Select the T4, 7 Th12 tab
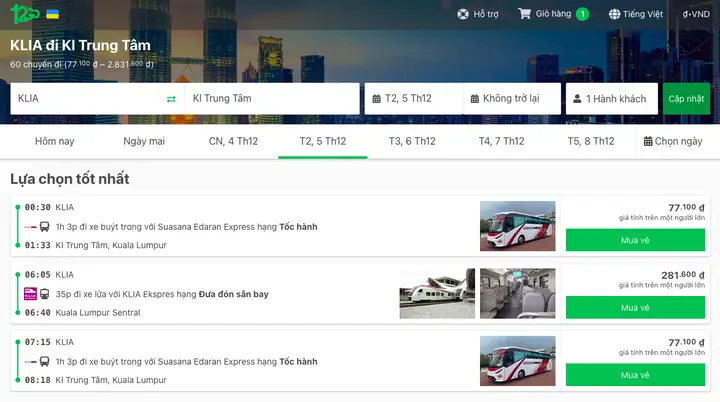The height and width of the screenshot is (402, 720). click(501, 142)
